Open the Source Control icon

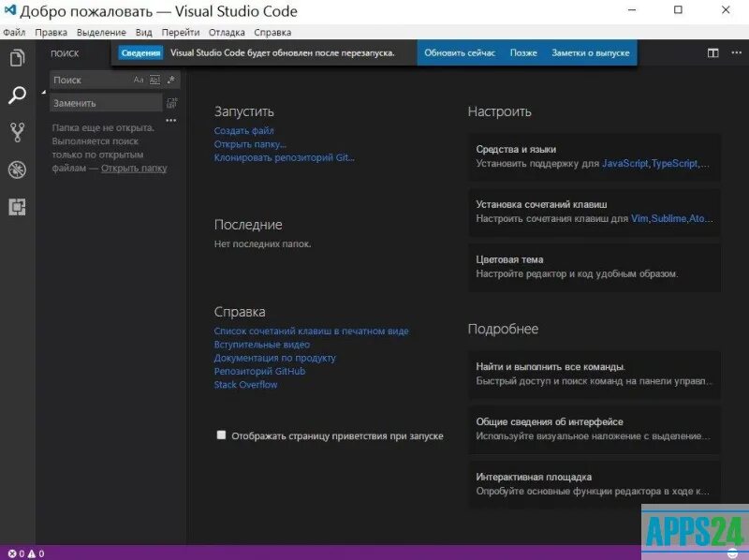click(x=17, y=132)
